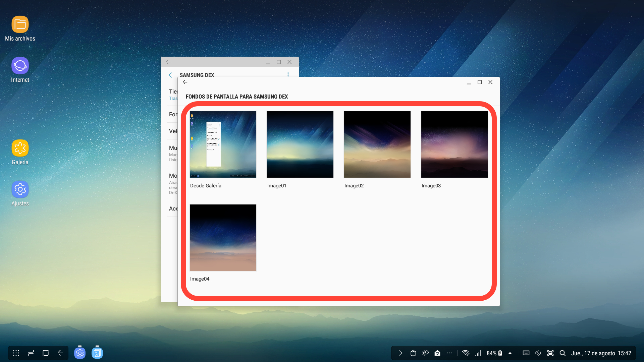Click the 84% battery indicator
This screenshot has height=362, width=644.
coord(494,353)
